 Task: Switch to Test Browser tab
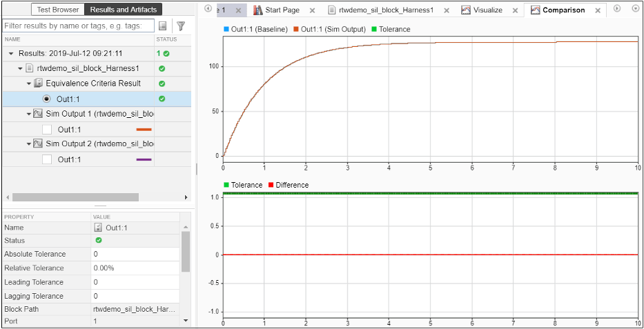(57, 10)
